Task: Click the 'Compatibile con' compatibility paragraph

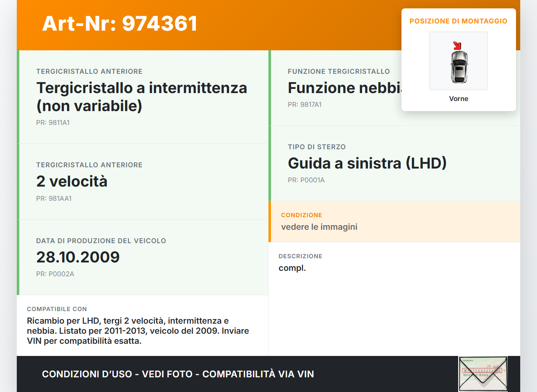Action: [x=138, y=331]
